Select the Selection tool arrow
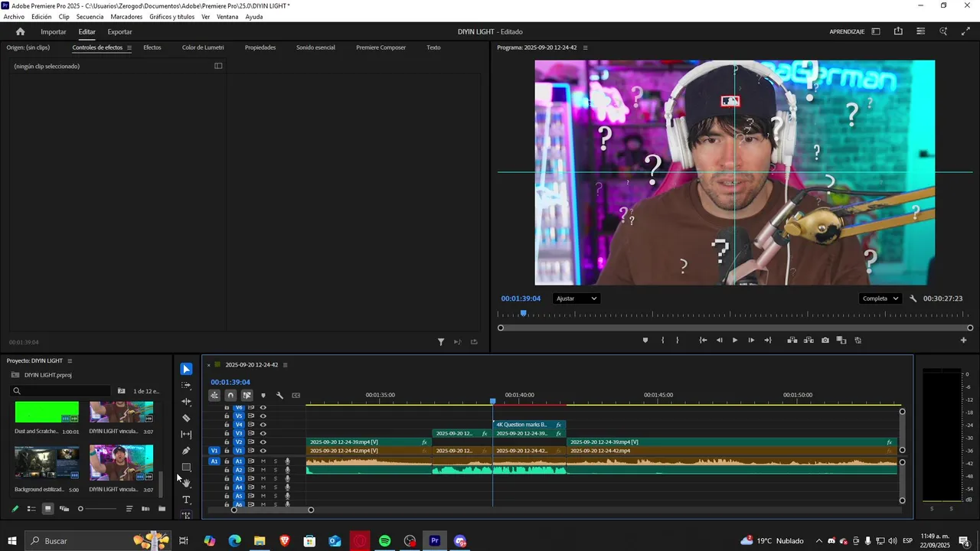Screen dimensions: 980x551 [186, 369]
